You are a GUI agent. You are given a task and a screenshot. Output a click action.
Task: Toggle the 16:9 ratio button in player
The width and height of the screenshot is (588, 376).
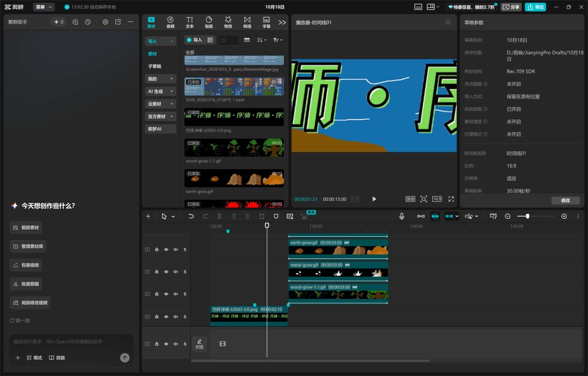(437, 199)
